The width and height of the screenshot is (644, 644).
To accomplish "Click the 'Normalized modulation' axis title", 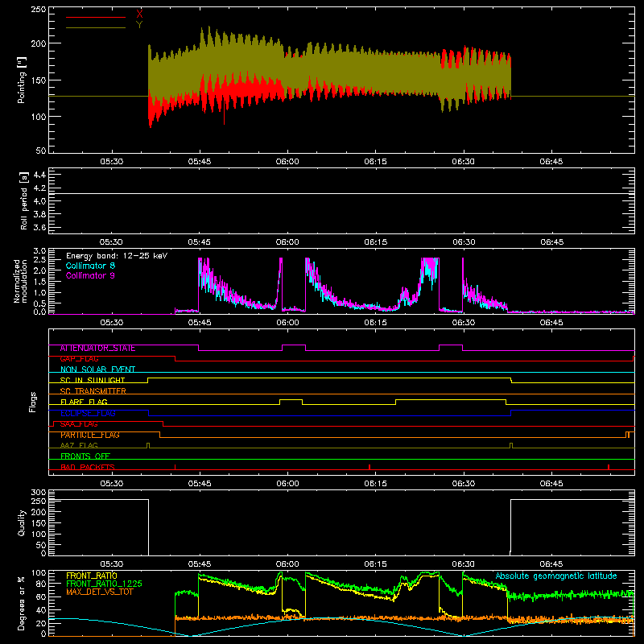I will [x=21, y=281].
